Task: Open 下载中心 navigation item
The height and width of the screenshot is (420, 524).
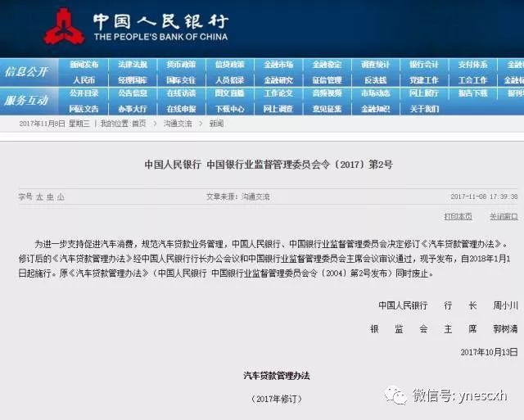Action: coord(230,109)
